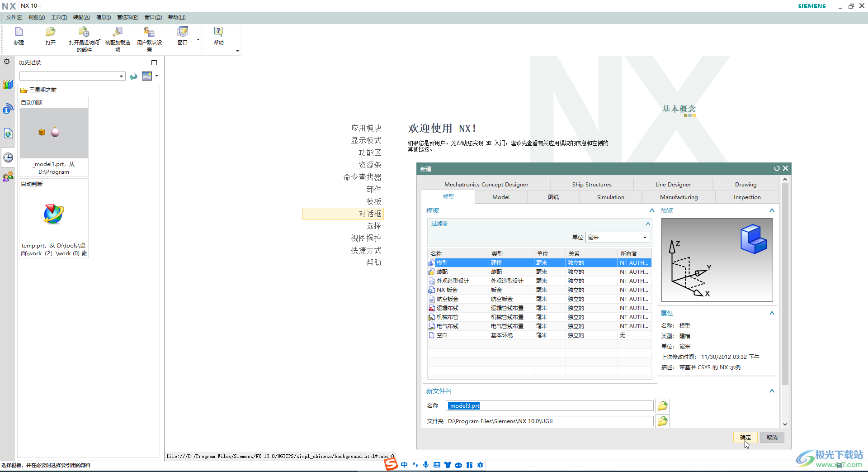Open the library books icon in resource bar
Viewport: 868px width, 472px height.
click(x=8, y=84)
